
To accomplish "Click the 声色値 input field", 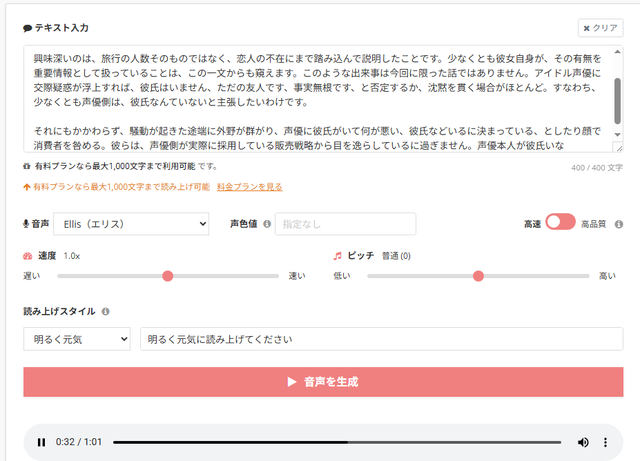I will coord(345,224).
